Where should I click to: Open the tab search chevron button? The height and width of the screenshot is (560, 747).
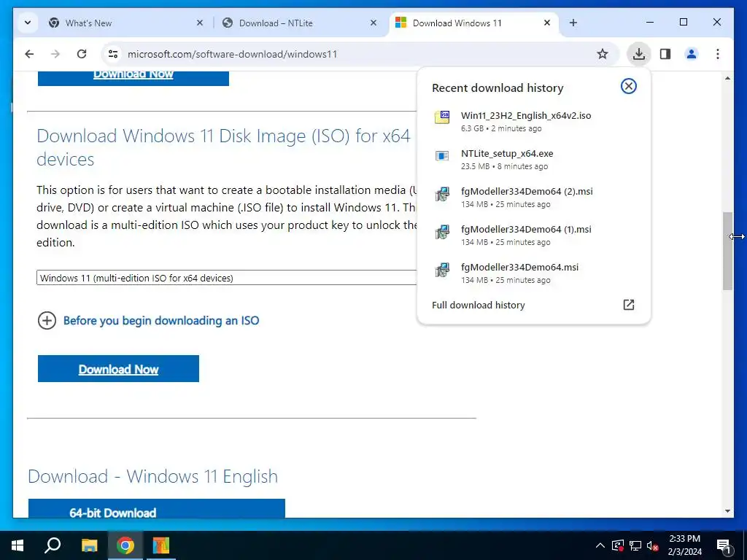coord(28,23)
